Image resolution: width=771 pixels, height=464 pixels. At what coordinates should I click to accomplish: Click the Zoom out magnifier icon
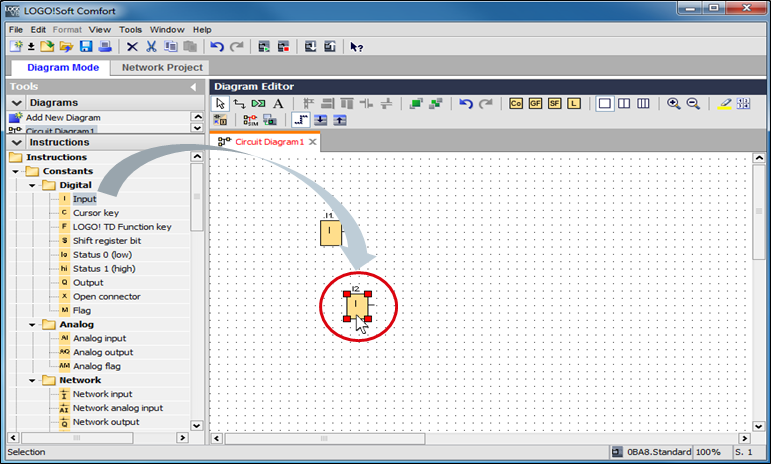693,103
